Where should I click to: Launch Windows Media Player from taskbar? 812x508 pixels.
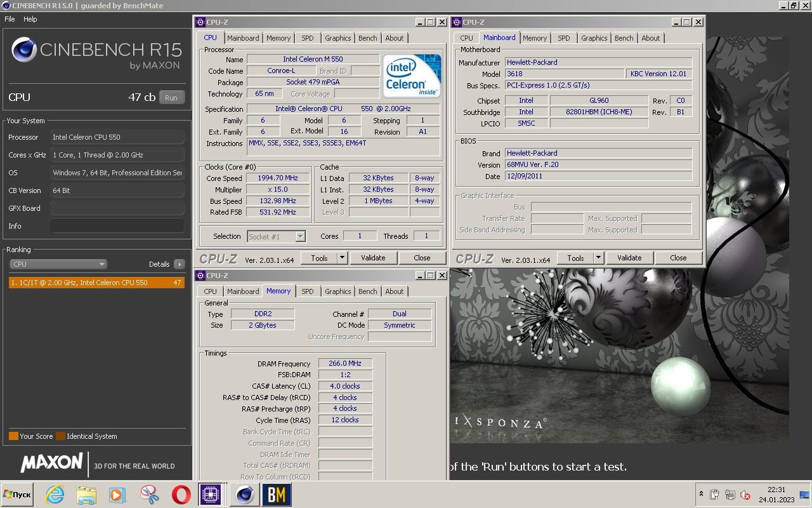point(117,495)
